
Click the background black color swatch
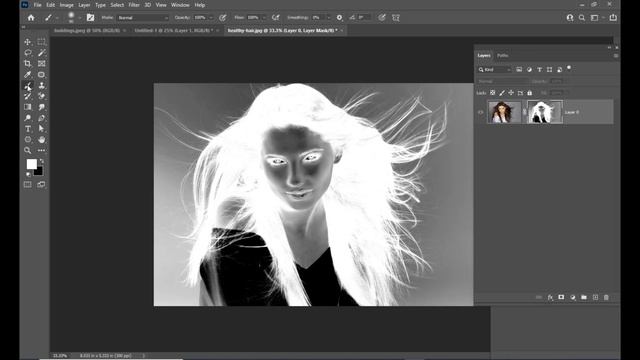click(38, 171)
